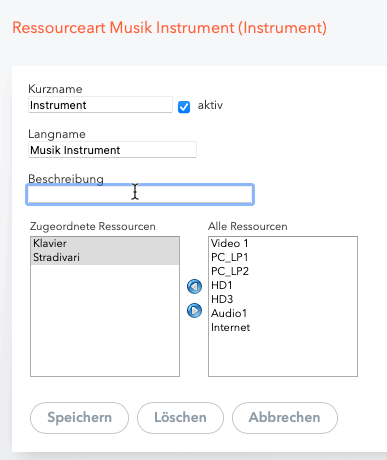Click the left arrow assign icon
This screenshot has height=460, width=387.
tap(194, 286)
